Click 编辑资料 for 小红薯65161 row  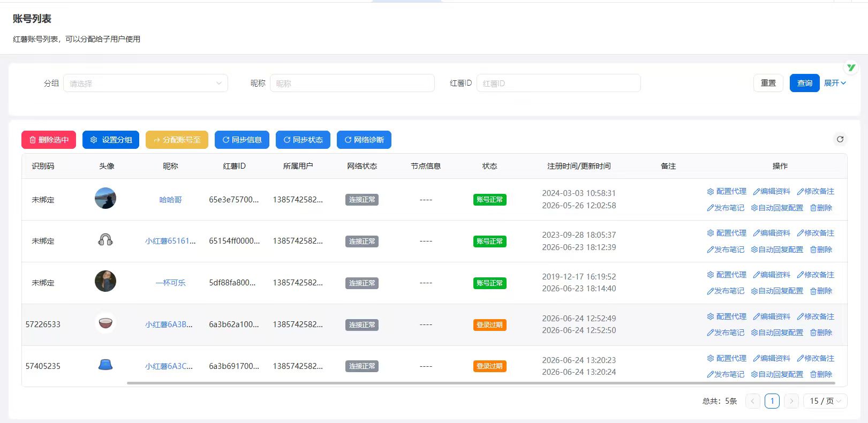pyautogui.click(x=772, y=233)
